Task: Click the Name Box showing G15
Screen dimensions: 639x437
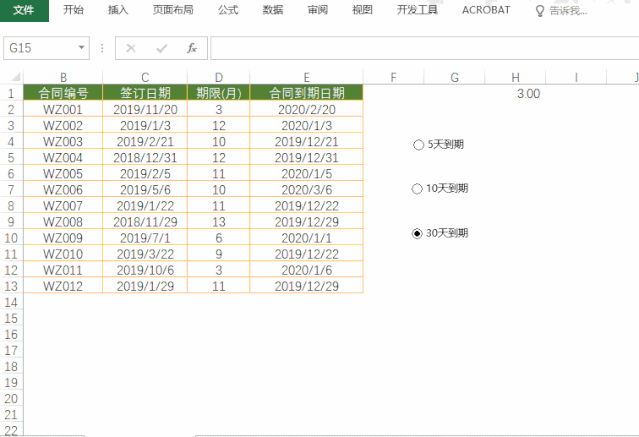Action: (41, 48)
